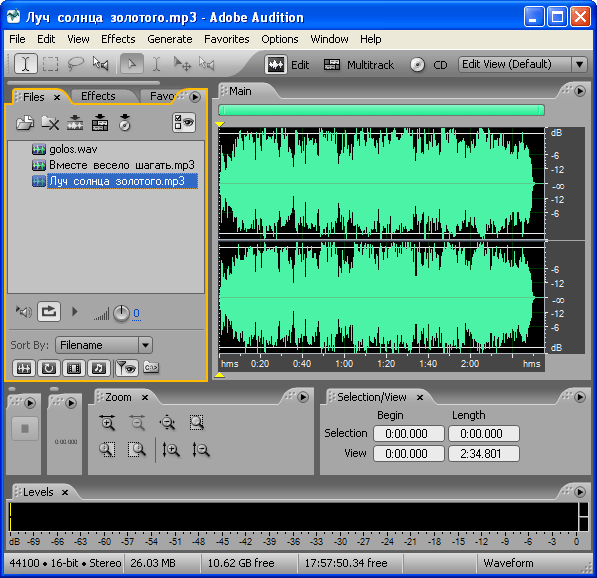Click Zoom Out Horizontally icon

tap(137, 423)
